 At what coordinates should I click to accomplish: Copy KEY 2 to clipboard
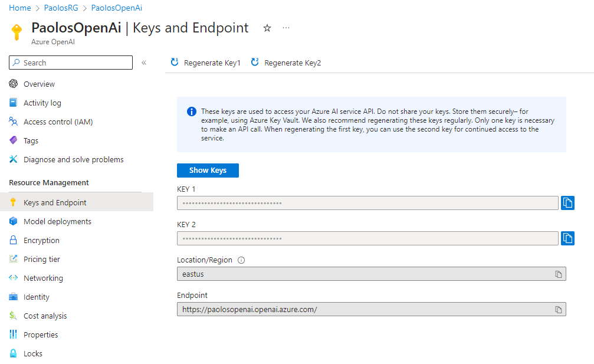[x=567, y=238]
